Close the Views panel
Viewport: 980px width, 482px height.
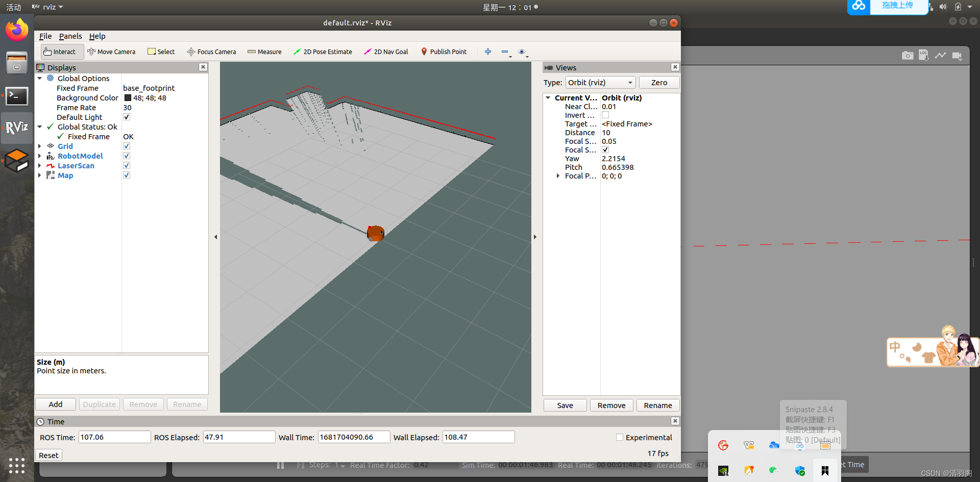click(x=675, y=67)
